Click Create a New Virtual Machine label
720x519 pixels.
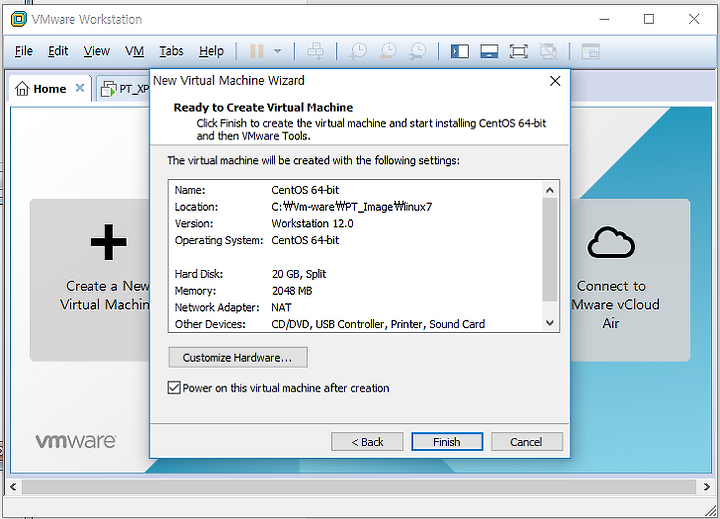pyautogui.click(x=105, y=295)
